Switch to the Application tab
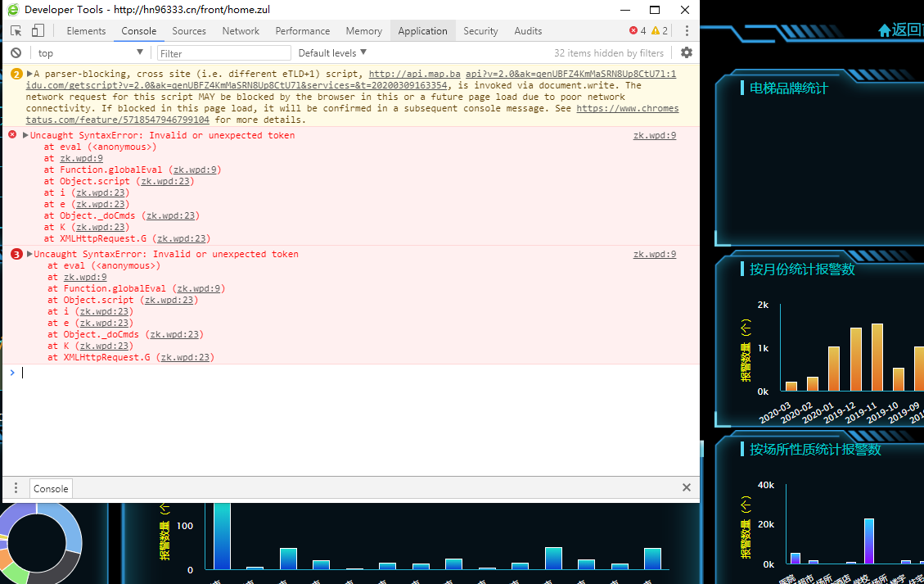 pyautogui.click(x=422, y=30)
